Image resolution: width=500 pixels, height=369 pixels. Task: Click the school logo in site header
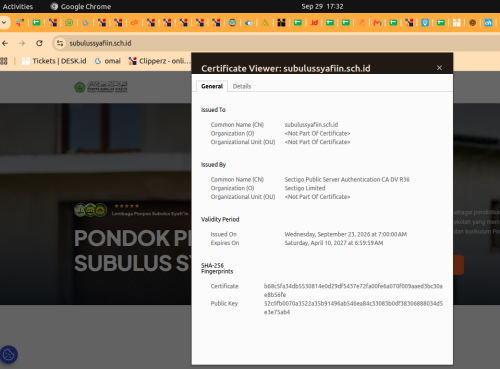click(x=101, y=87)
